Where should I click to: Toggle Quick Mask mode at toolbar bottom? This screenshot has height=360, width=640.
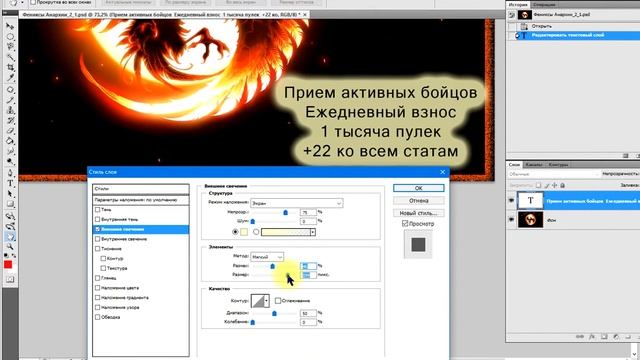click(10, 280)
